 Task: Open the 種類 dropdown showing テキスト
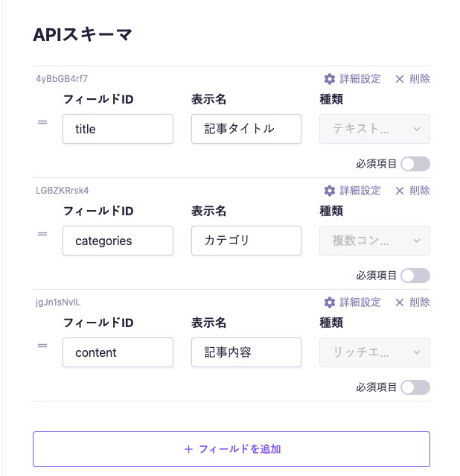point(374,129)
